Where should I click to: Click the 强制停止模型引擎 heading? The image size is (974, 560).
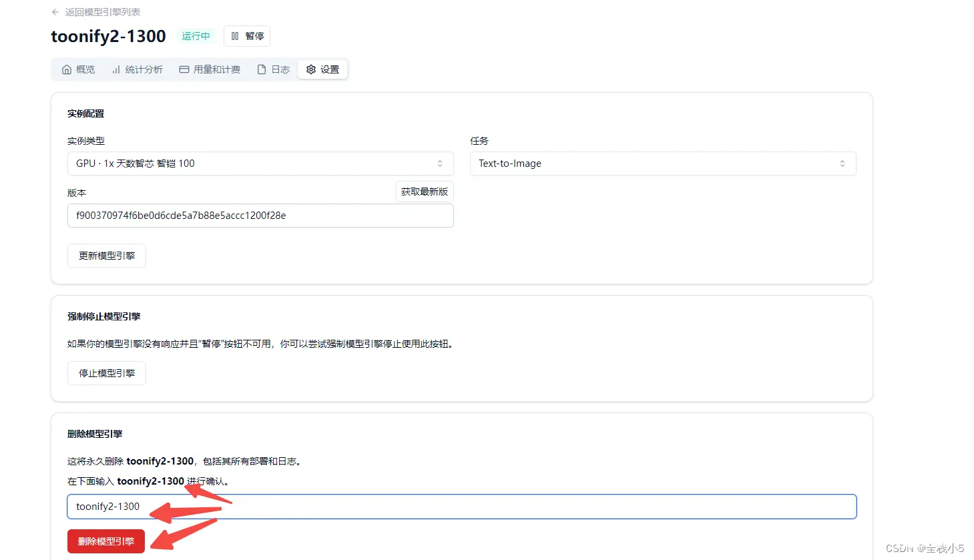[103, 316]
